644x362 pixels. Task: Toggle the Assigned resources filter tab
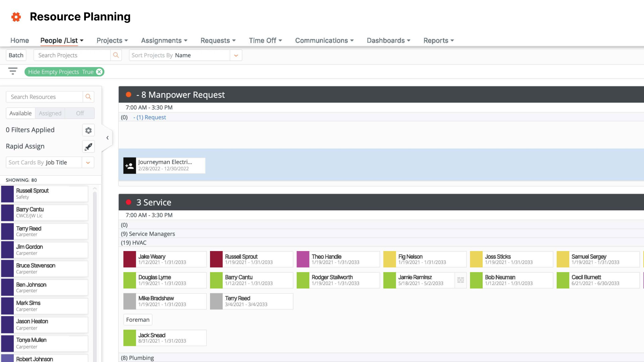click(x=50, y=113)
